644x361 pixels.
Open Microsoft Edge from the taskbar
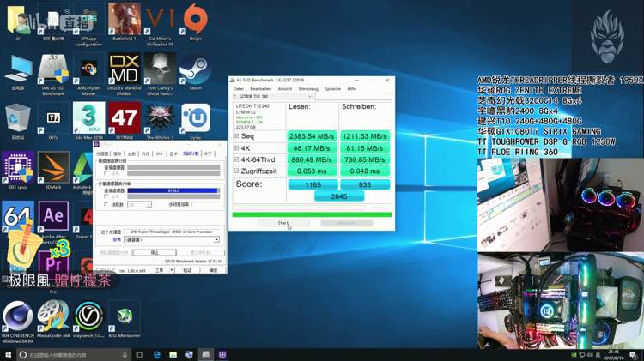(x=157, y=355)
